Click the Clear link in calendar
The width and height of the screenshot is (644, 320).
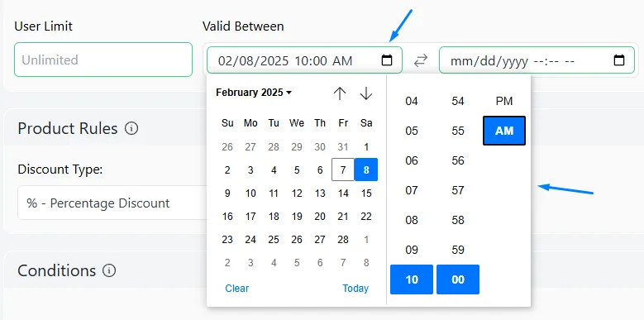(237, 289)
